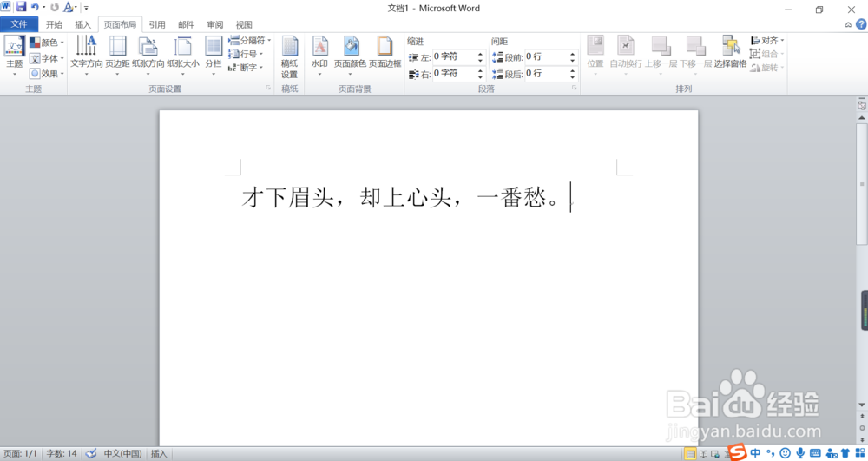
Task: Click the 对齐 align button
Action: [767, 41]
